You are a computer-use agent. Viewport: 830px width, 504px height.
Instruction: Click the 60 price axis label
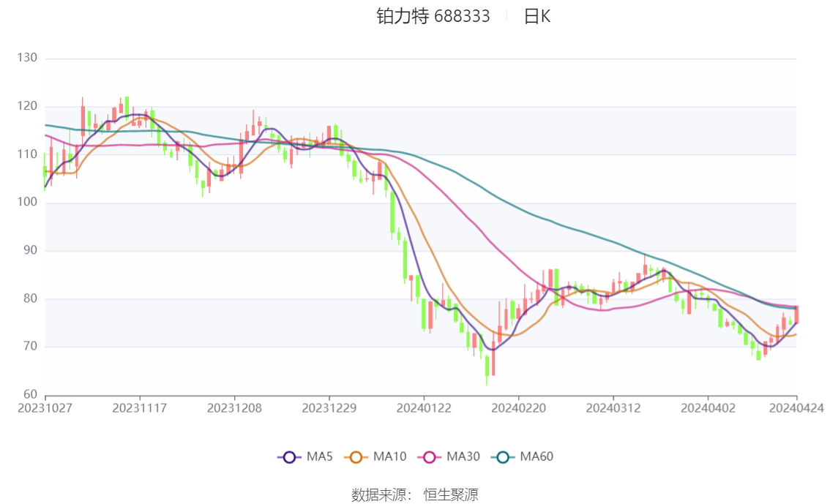pos(30,394)
